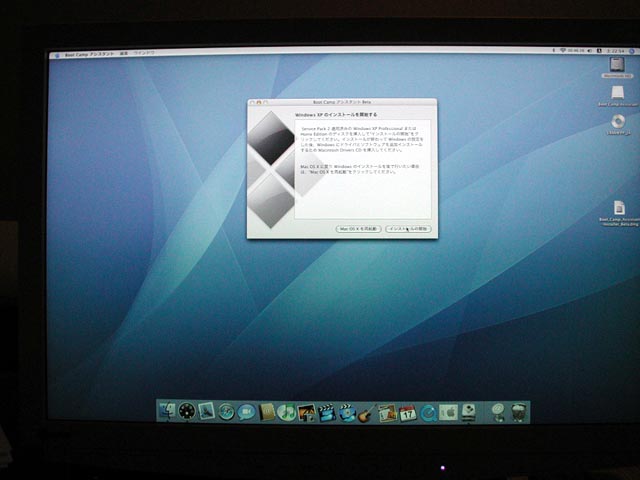Open iCal calendar icon in Dock

pyautogui.click(x=408, y=411)
